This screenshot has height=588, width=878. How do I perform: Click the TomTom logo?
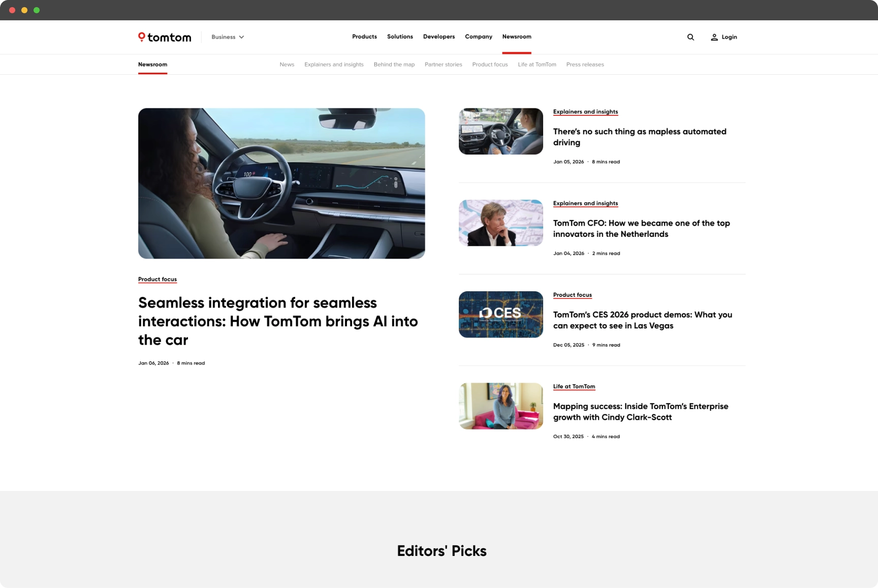pos(165,37)
